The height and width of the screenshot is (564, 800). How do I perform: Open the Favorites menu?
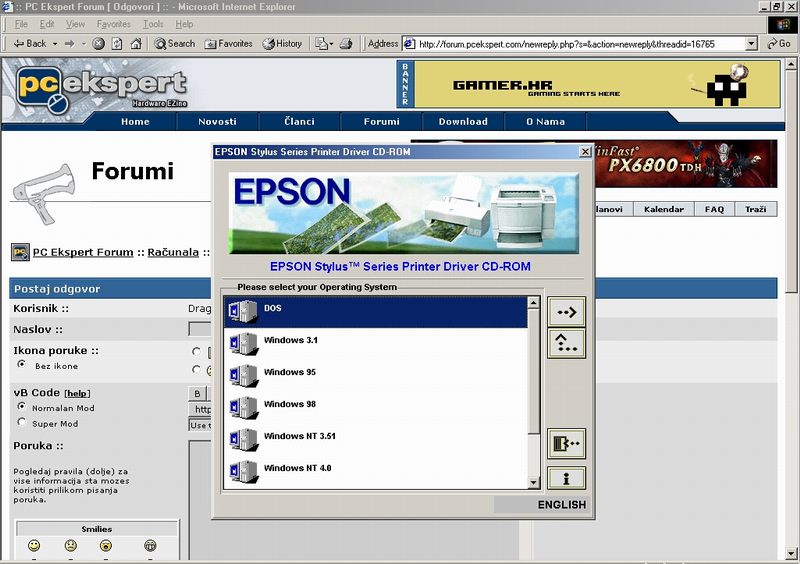[x=113, y=24]
